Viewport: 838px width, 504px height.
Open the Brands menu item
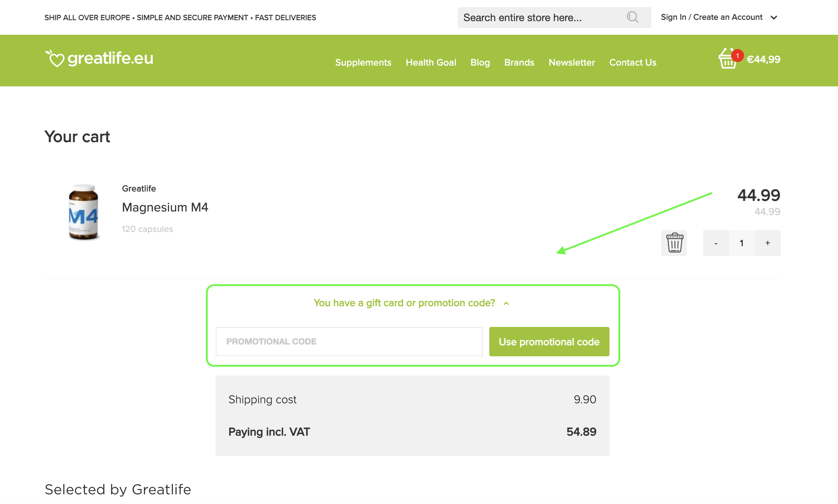click(519, 62)
